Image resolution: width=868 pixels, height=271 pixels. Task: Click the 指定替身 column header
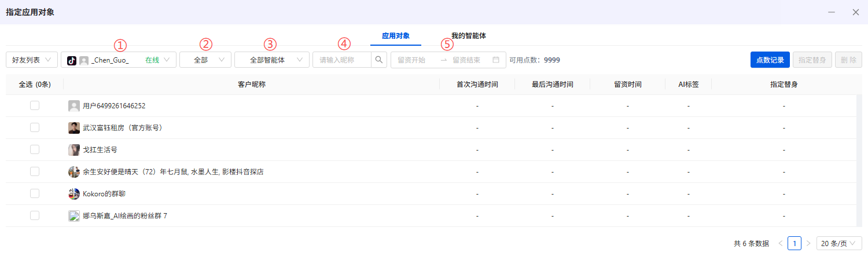[x=784, y=85]
